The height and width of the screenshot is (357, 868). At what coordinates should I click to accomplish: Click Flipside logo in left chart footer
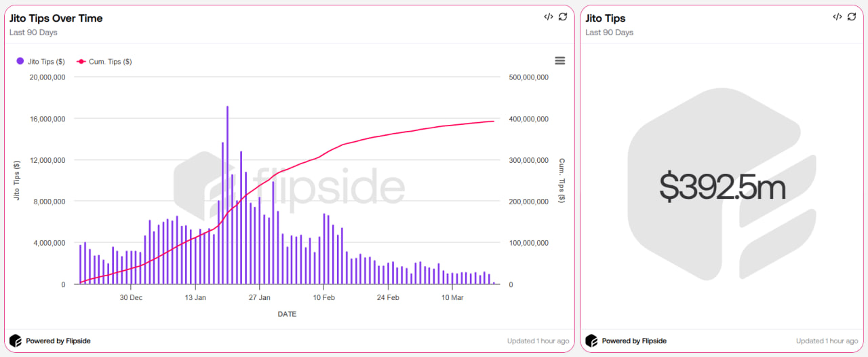(x=15, y=341)
